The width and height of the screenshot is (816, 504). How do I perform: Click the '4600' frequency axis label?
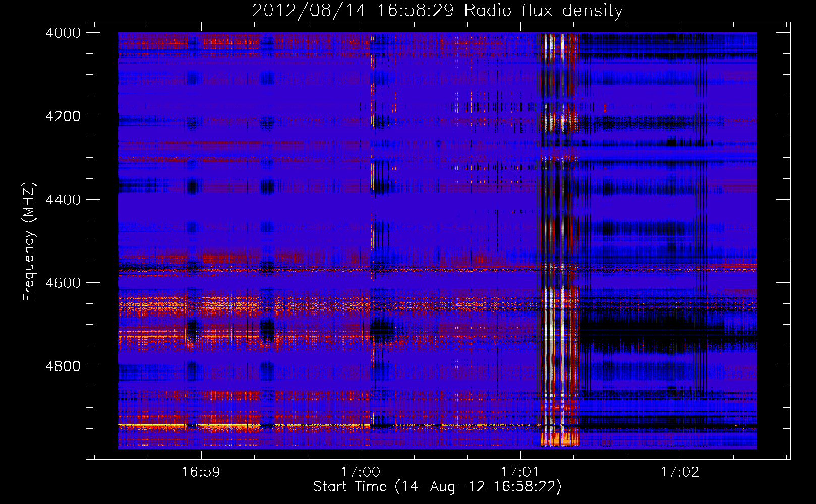(63, 283)
